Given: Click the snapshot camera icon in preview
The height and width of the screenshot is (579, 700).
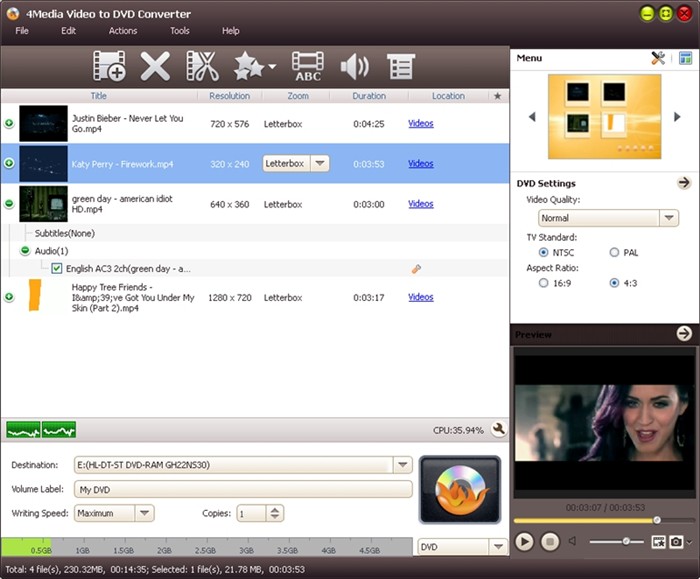Looking at the screenshot, I should (678, 541).
